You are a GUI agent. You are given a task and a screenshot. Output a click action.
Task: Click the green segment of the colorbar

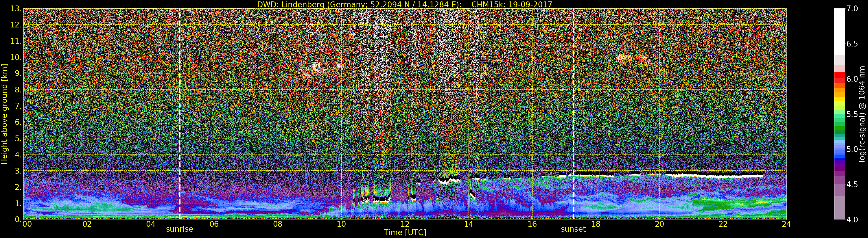coord(839,128)
